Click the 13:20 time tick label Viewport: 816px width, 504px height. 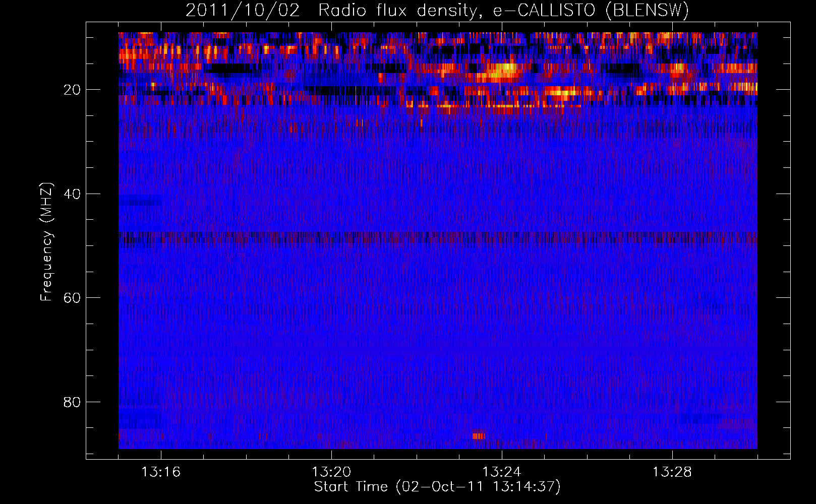pyautogui.click(x=331, y=472)
